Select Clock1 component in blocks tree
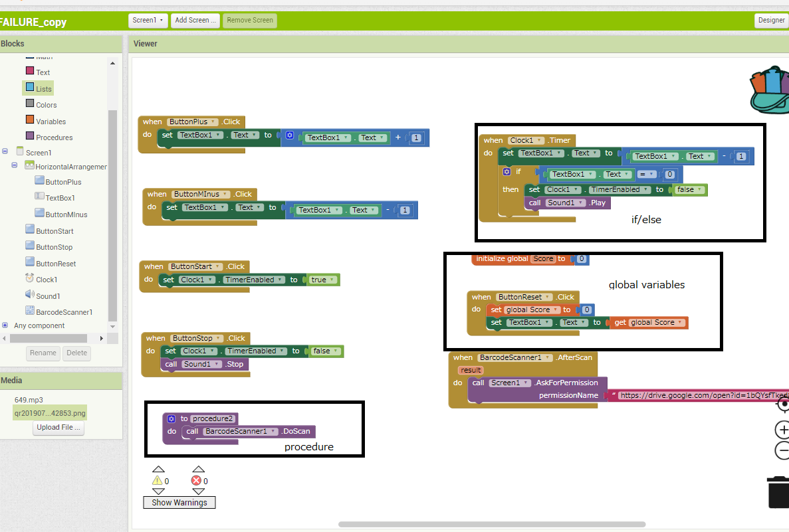Viewport: 789px width, 532px height. pos(46,280)
